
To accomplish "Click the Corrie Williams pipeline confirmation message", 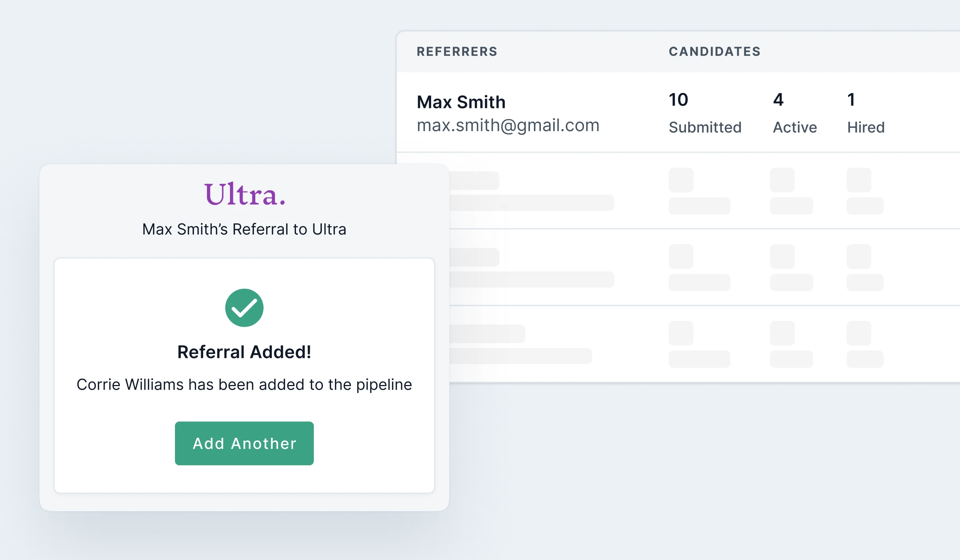I will pyautogui.click(x=244, y=385).
